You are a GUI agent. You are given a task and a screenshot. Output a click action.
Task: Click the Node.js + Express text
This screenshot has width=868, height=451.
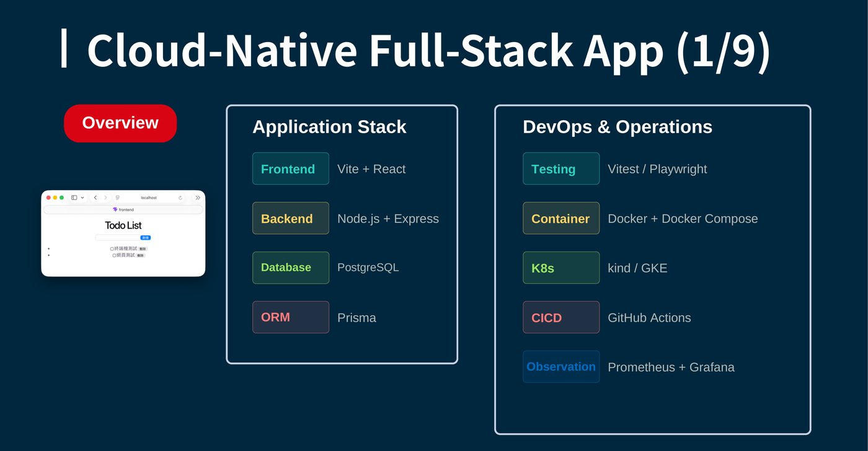tap(388, 219)
